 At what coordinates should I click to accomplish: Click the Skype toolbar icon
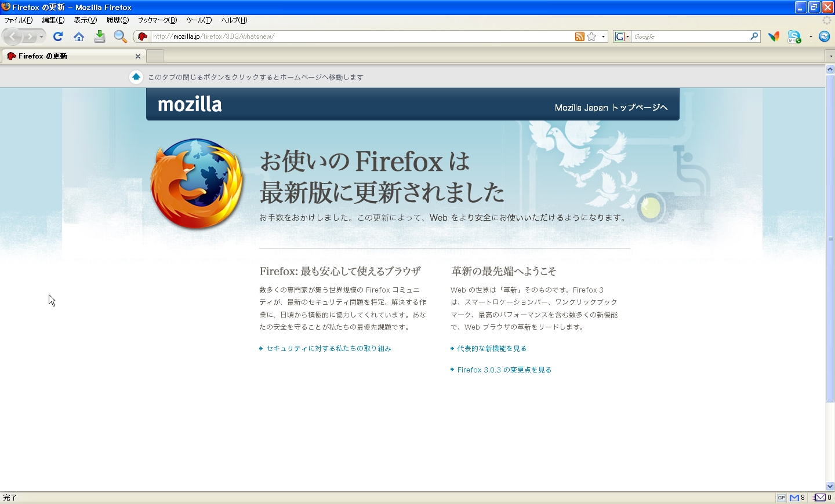(794, 36)
